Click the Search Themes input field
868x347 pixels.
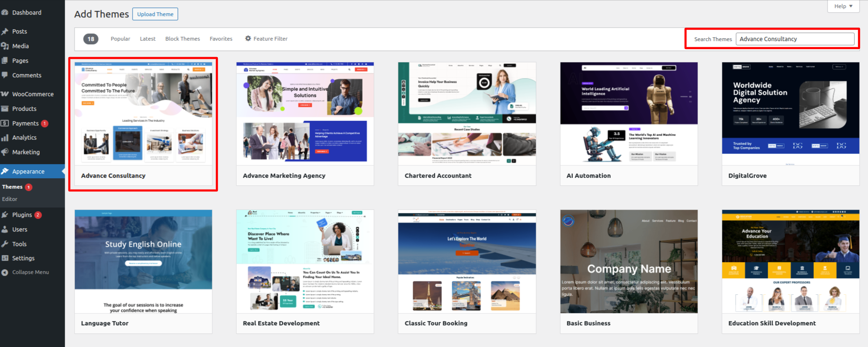(794, 39)
